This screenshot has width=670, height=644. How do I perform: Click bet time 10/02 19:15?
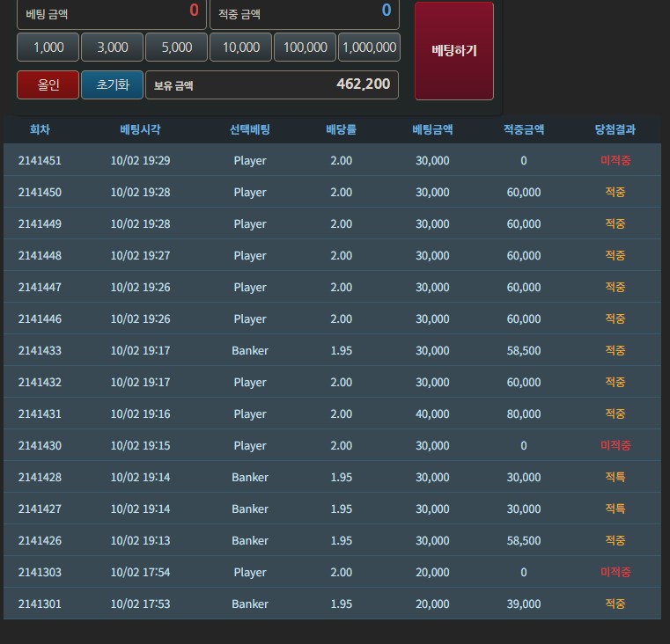140,445
